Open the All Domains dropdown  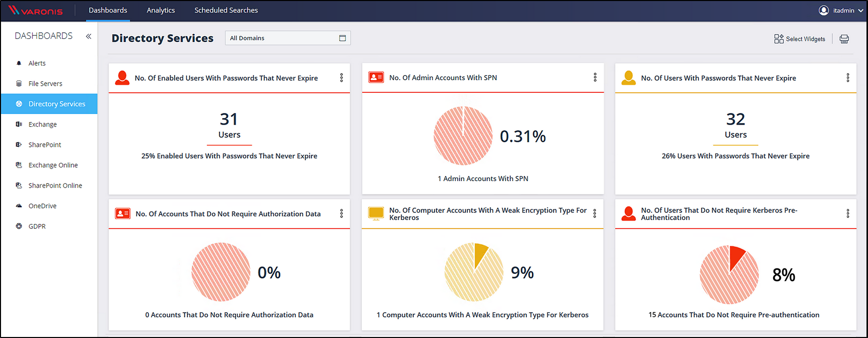(287, 38)
